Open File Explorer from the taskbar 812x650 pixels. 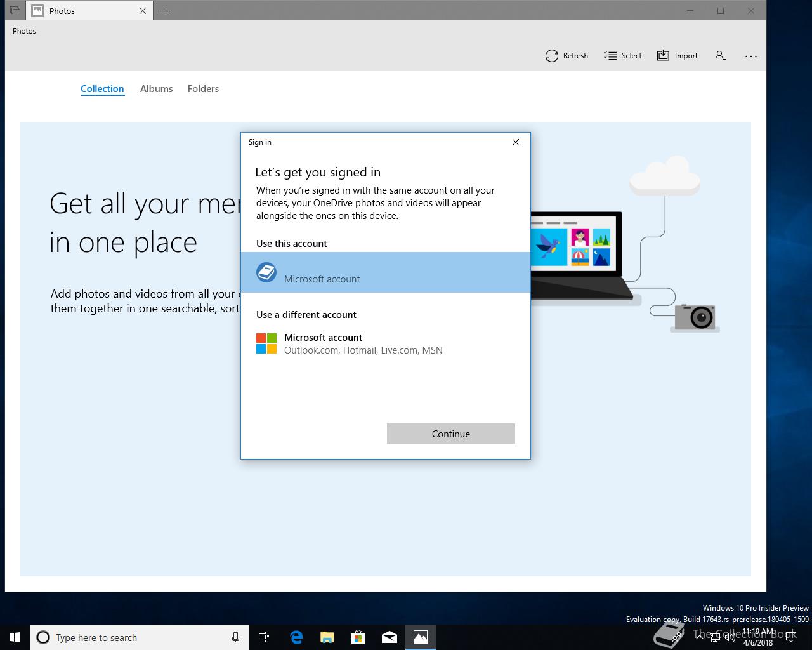coord(327,637)
